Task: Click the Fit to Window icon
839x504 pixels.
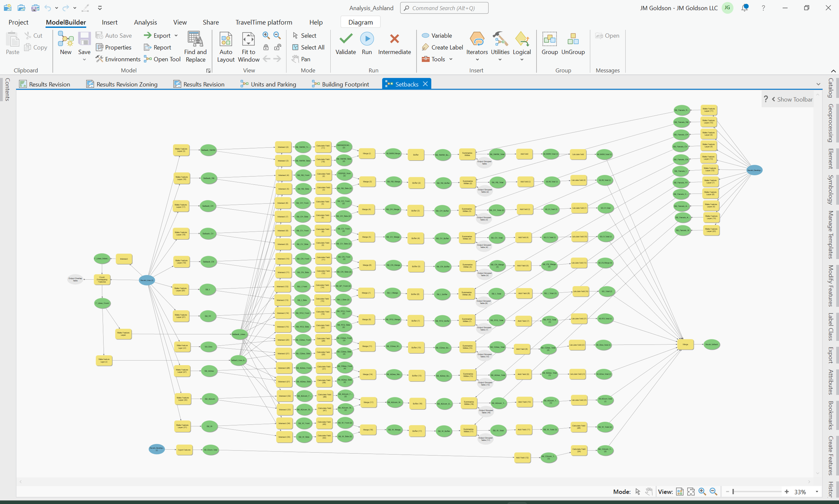Action: 248,40
